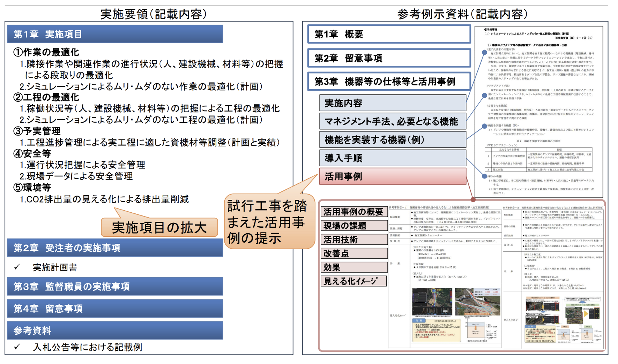Click マネジメント手法、必要となる機能 box

click(393, 121)
